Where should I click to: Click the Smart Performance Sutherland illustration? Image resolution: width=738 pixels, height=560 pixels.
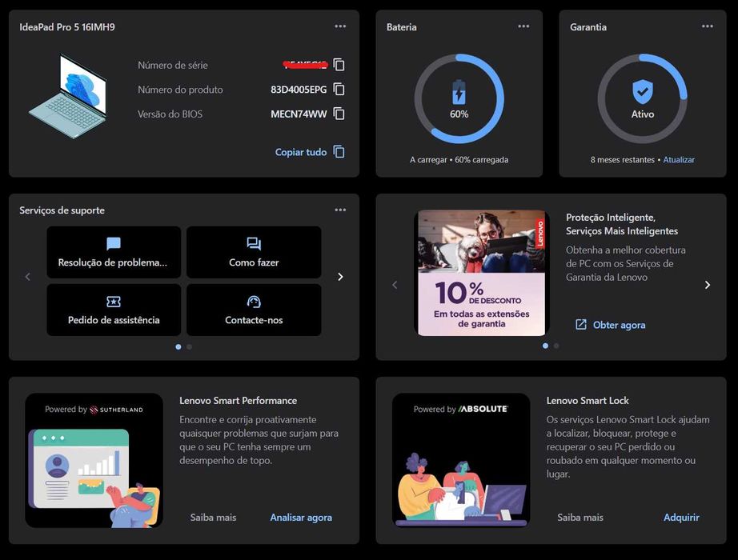point(94,461)
